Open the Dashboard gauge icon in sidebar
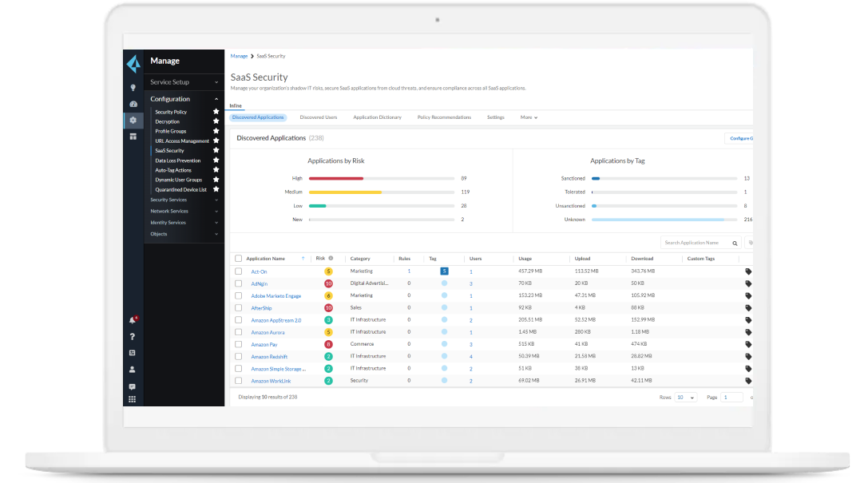The image size is (868, 483). [x=133, y=104]
